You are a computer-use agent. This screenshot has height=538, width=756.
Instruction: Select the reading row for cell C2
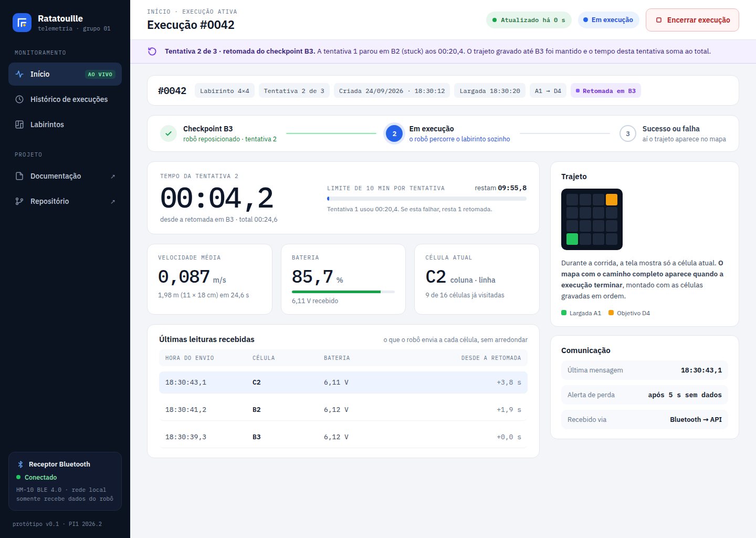[343, 382]
